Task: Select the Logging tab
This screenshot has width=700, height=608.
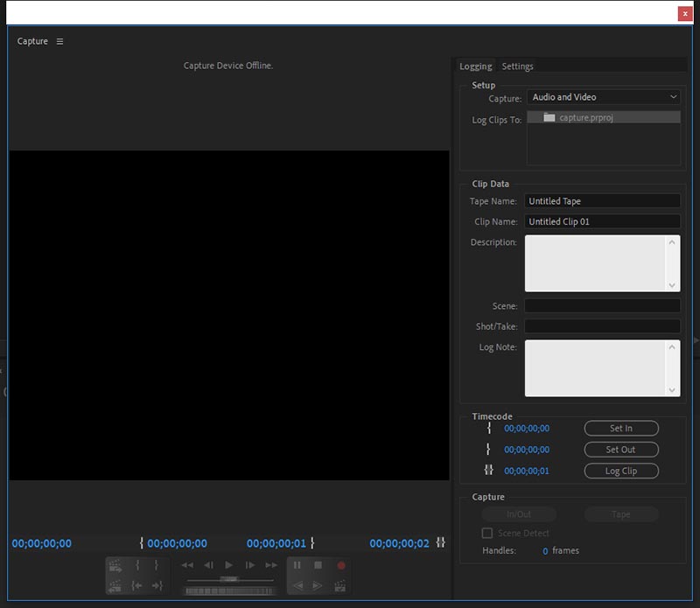Action: point(476,66)
